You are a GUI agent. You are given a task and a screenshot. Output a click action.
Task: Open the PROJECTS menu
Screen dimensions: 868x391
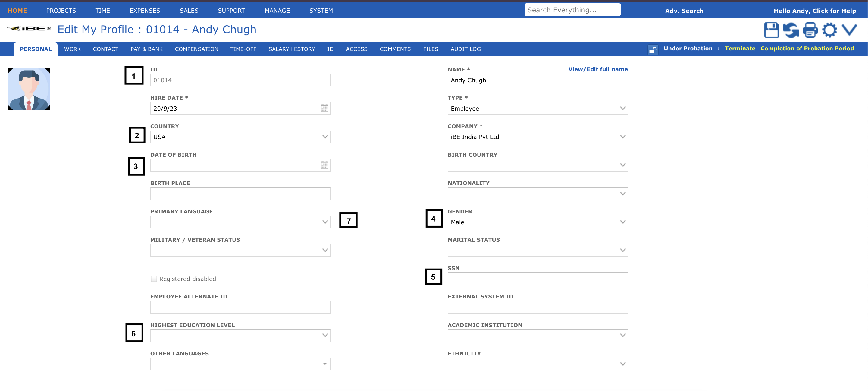(x=61, y=11)
